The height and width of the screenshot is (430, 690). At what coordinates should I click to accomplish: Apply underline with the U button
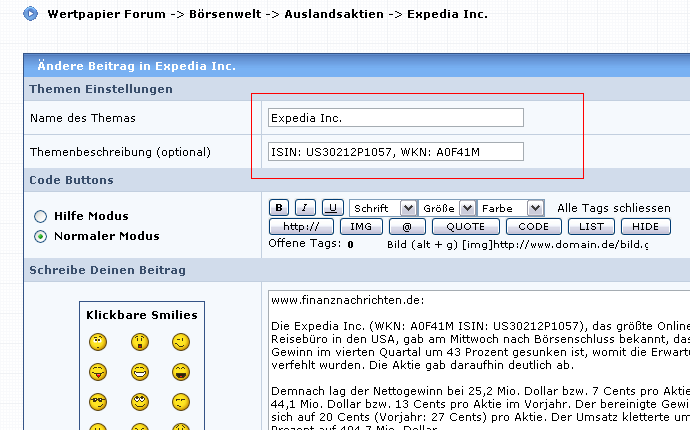[333, 208]
